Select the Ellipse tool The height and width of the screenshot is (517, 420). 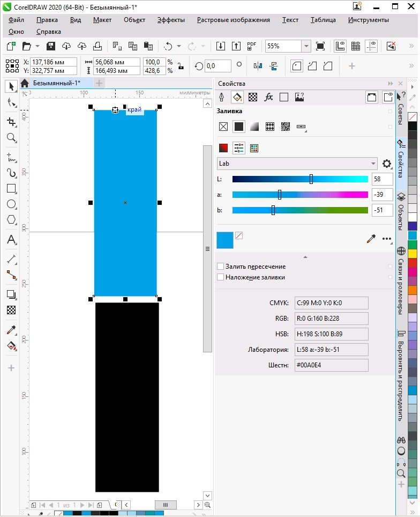coord(11,204)
